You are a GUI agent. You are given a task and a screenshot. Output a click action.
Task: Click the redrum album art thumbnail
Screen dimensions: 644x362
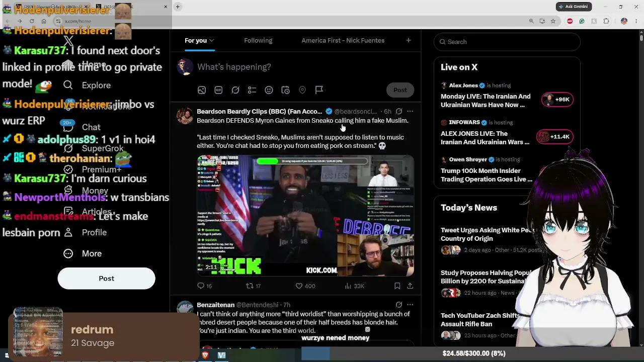click(38, 332)
